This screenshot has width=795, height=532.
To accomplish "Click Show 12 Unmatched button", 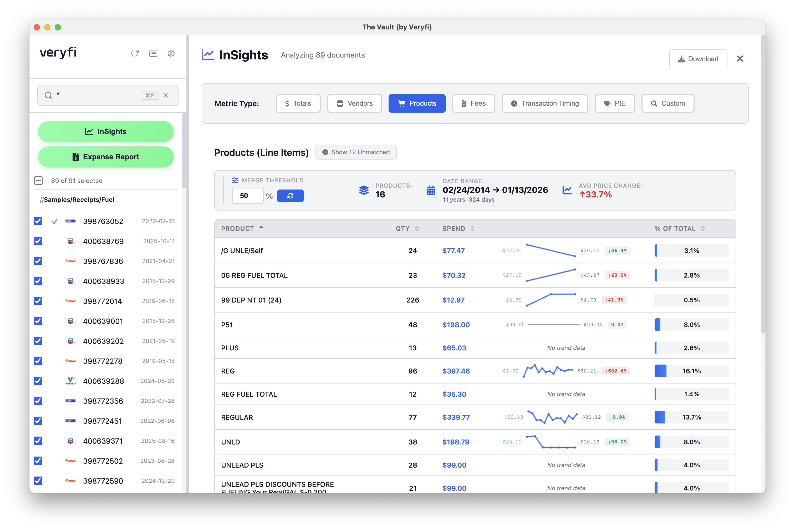I will pyautogui.click(x=356, y=152).
